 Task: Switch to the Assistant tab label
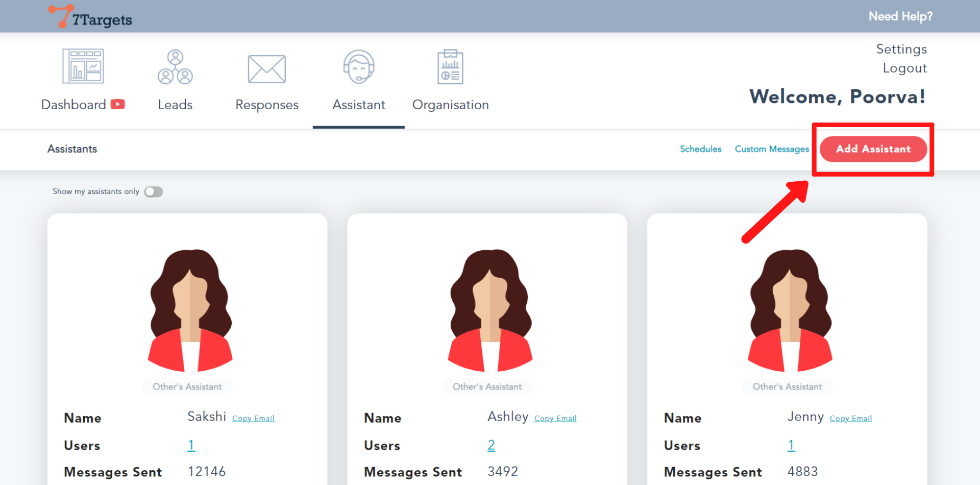tap(359, 105)
